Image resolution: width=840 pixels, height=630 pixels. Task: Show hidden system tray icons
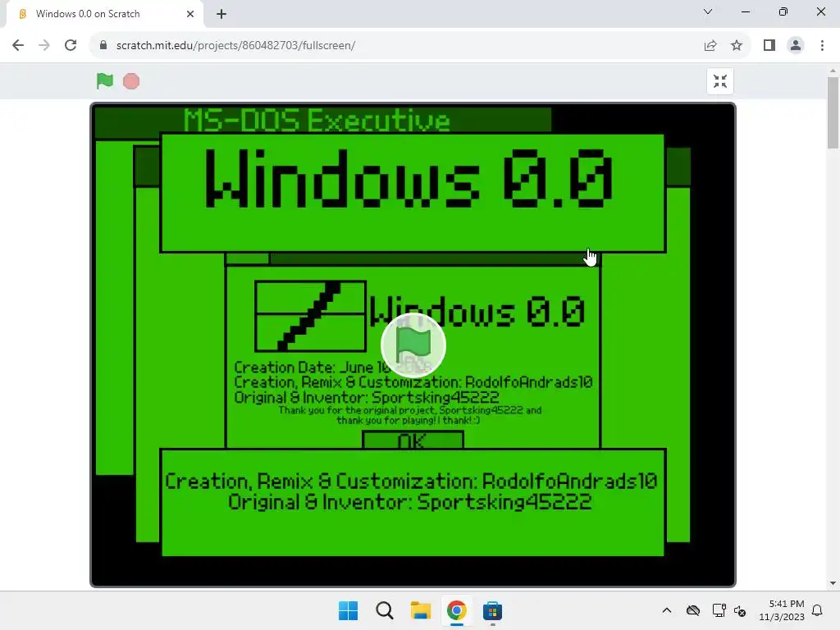click(x=667, y=610)
